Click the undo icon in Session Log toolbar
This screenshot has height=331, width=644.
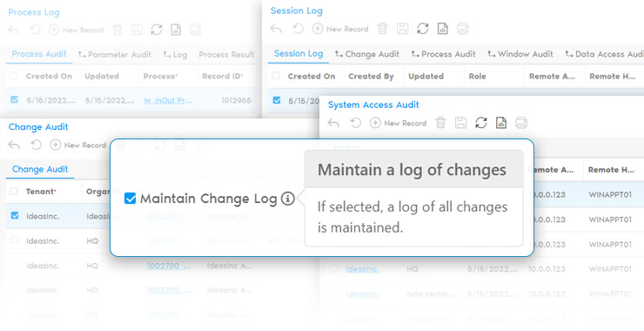298,29
